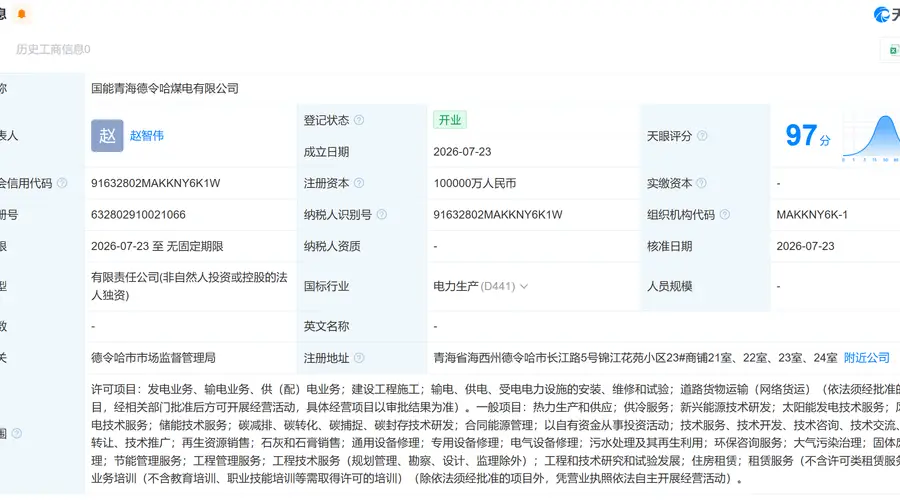Click the 核准日期 value 2026-07-23
The image size is (900, 500).
pos(805,246)
